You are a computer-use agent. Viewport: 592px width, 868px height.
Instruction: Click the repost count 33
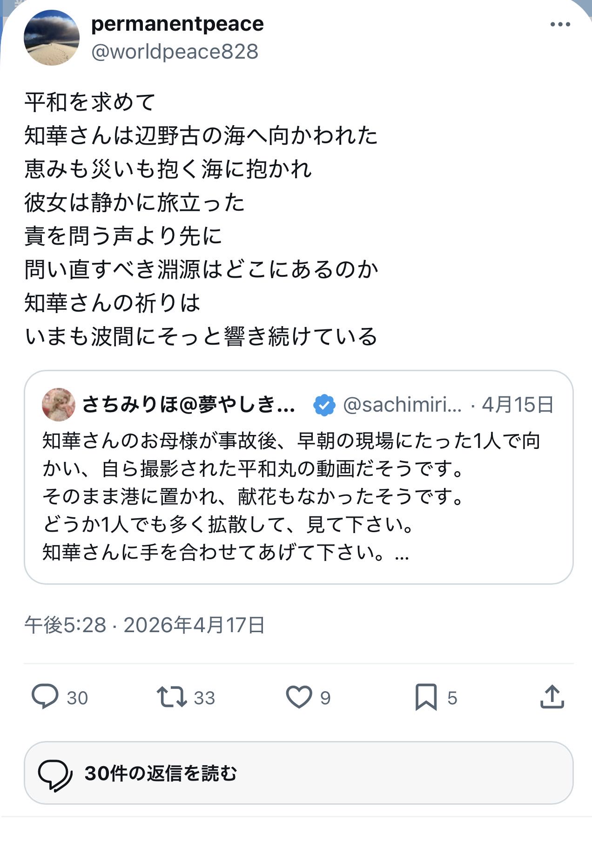point(204,698)
